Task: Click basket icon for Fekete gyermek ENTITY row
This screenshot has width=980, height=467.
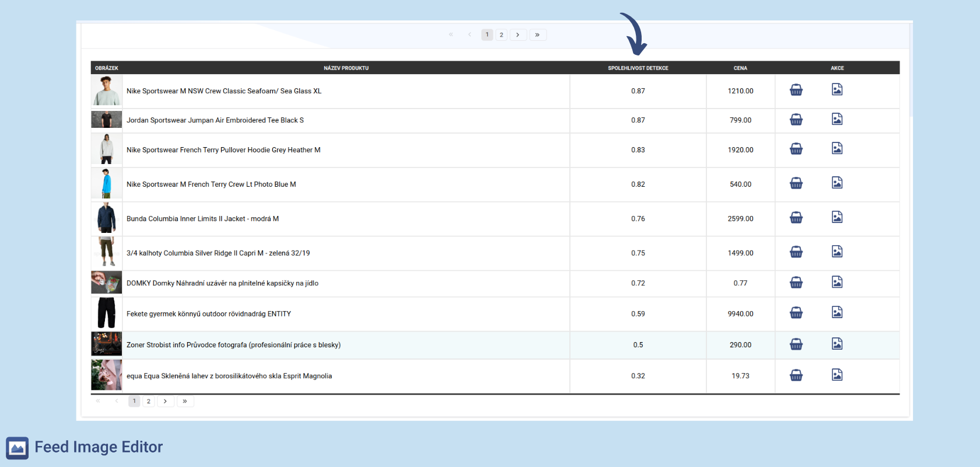Action: click(x=796, y=313)
